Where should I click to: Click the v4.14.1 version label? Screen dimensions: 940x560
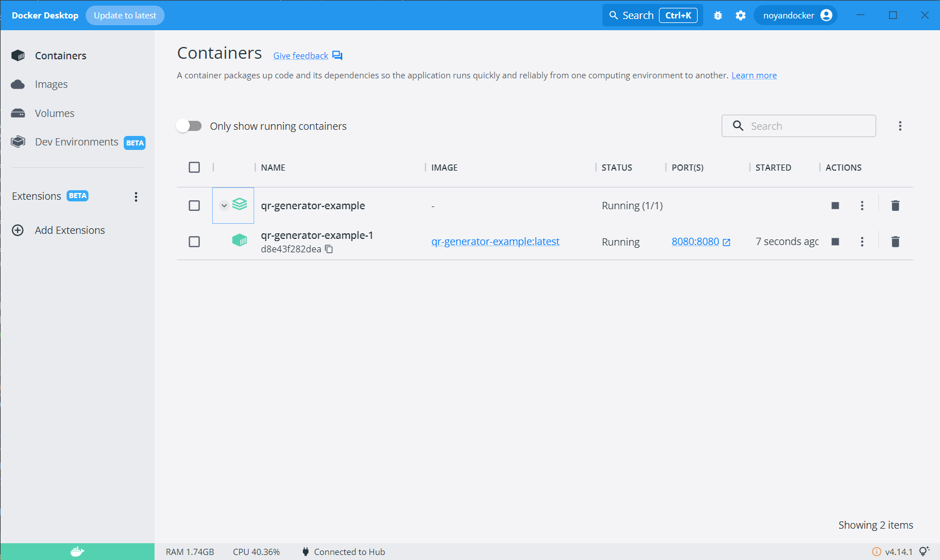(x=899, y=552)
